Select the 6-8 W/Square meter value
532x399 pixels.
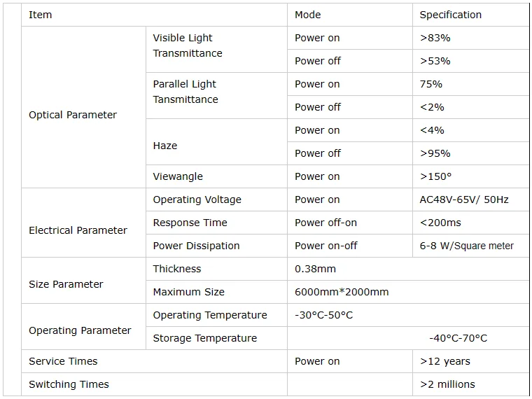point(466,246)
